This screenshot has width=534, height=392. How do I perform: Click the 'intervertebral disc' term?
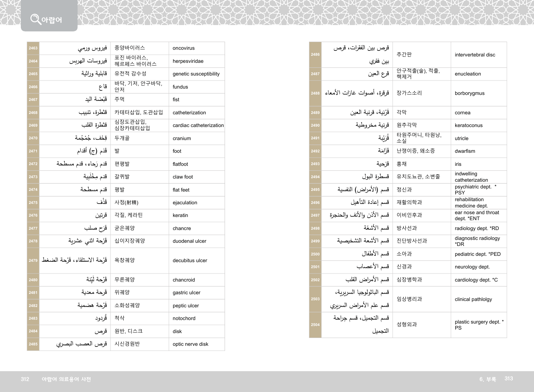475,55
